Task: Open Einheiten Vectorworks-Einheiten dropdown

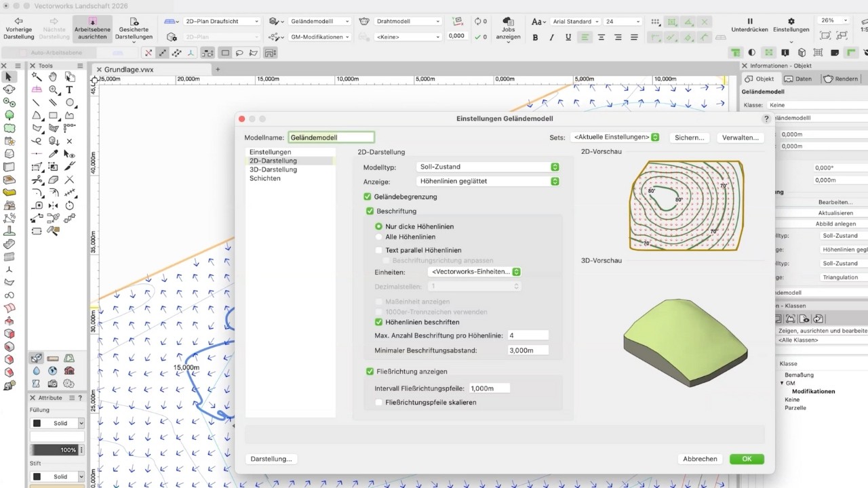Action: (x=475, y=272)
